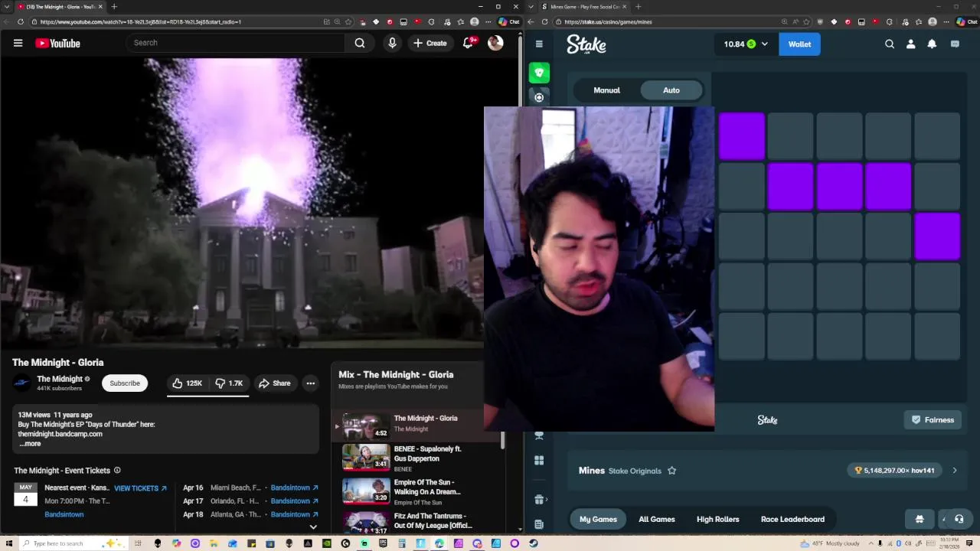This screenshot has height=551, width=980.
Task: Open Stake sidebar hamburger menu
Action: click(539, 44)
